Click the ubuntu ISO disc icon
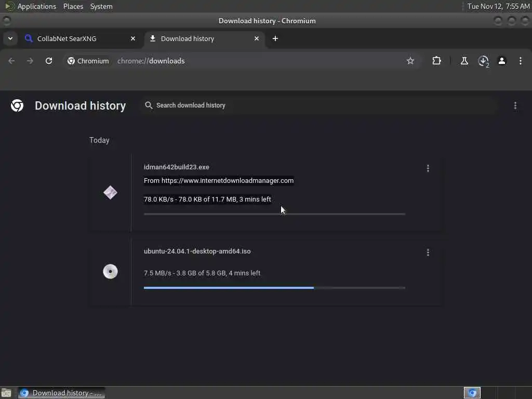The height and width of the screenshot is (399, 532). pos(110,271)
